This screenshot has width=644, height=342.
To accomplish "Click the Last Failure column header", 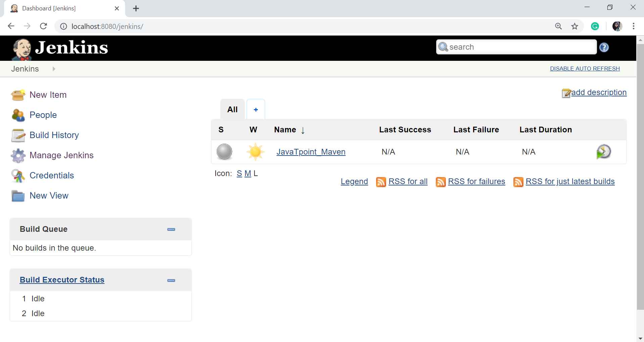I will click(476, 130).
